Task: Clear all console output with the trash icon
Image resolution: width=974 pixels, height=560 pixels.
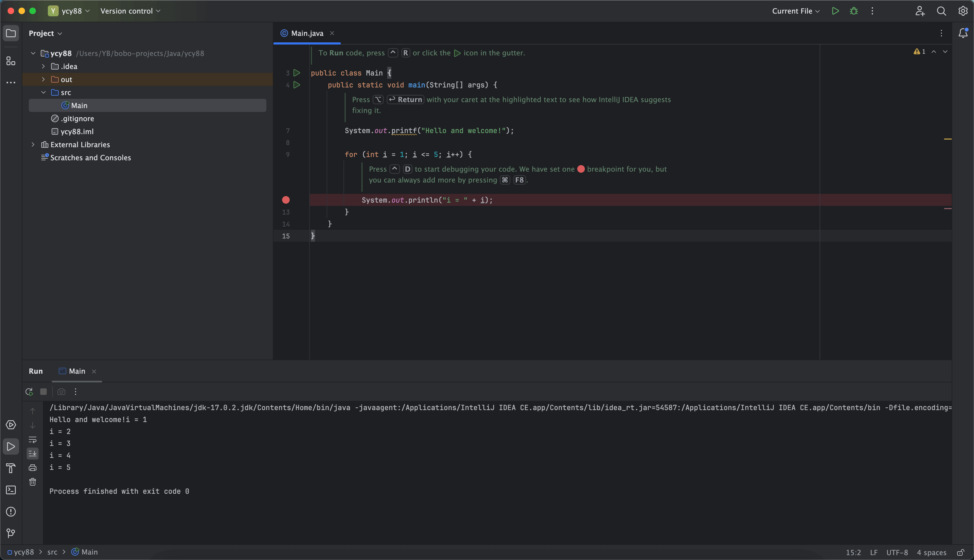Action: 33,482
